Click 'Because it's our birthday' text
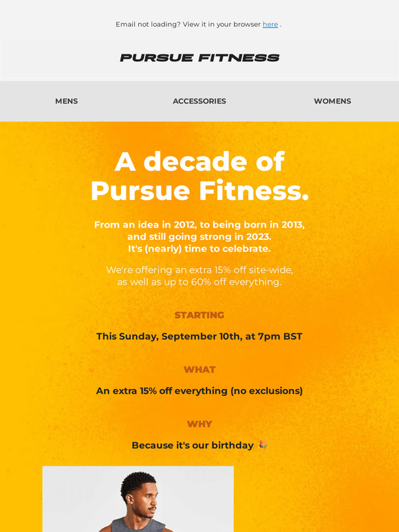 pyautogui.click(x=193, y=445)
